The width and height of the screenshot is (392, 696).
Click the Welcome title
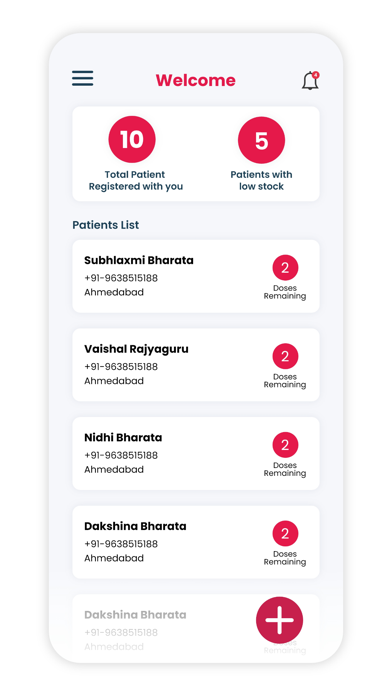point(195,80)
